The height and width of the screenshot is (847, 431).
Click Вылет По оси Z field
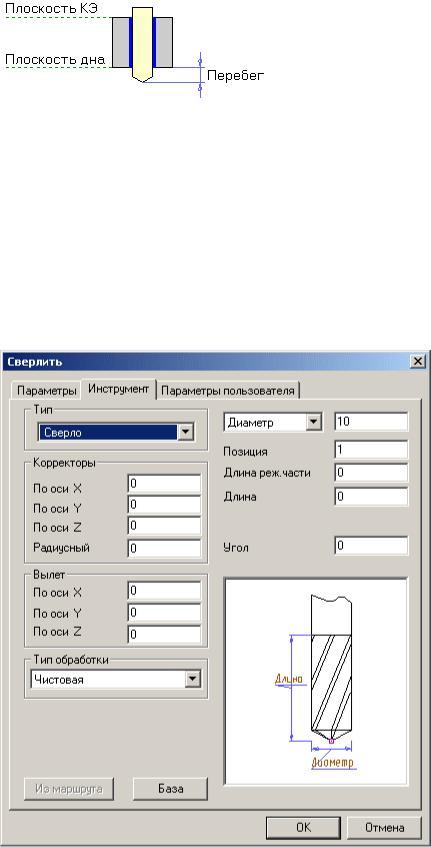click(164, 634)
